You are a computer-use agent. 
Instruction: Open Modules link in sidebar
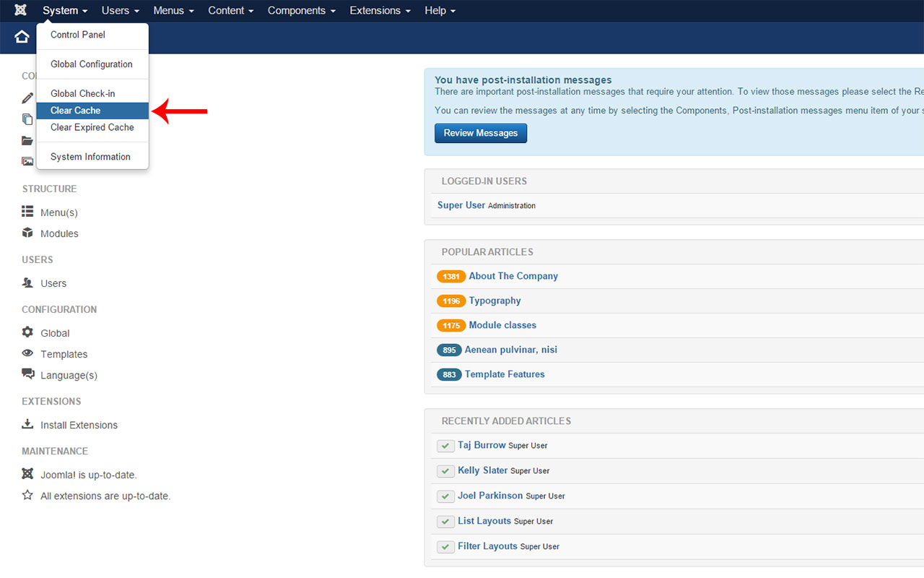(x=59, y=233)
